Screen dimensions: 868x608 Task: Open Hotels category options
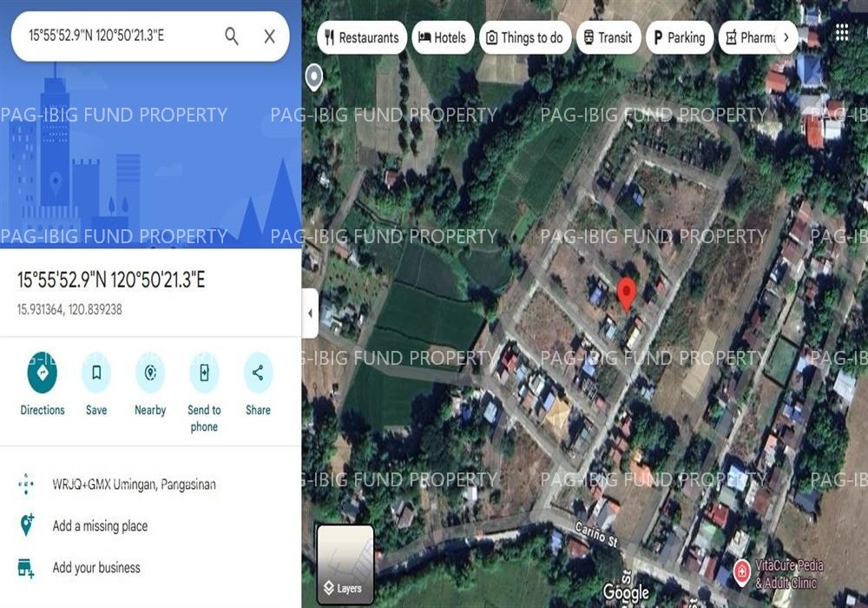(443, 37)
